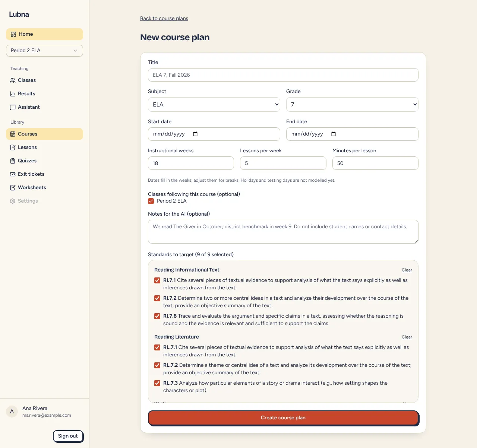Open the End date calendar picker icon
The image size is (477, 448).
pyautogui.click(x=334, y=134)
